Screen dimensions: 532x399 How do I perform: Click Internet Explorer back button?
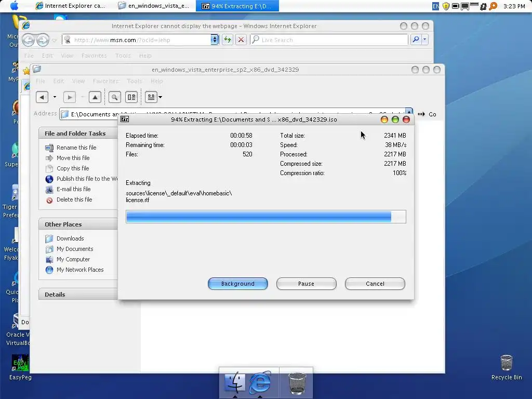29,40
